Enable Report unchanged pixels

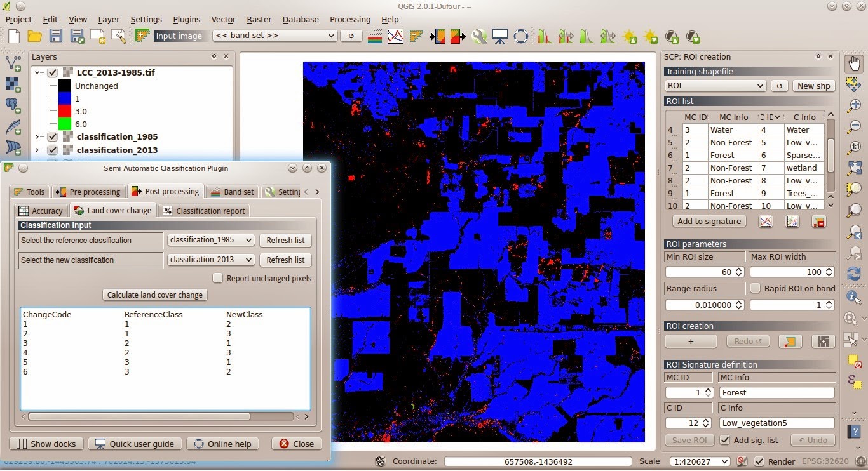[217, 278]
